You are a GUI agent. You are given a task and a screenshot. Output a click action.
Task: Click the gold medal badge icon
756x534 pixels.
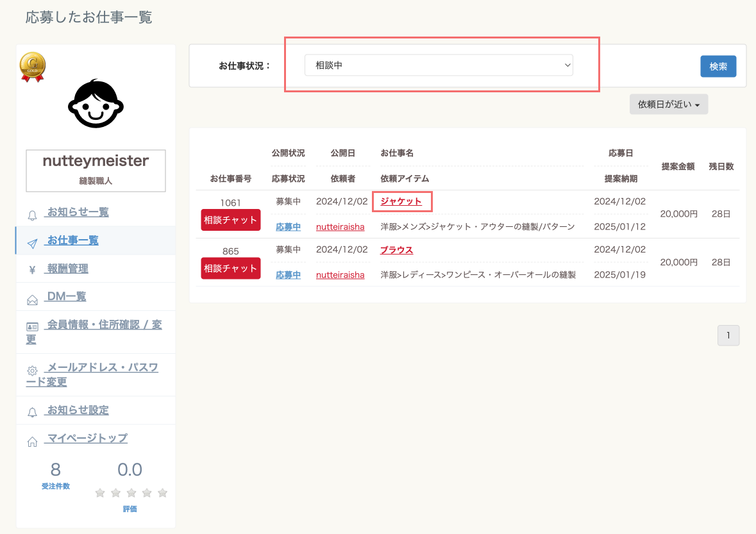(33, 67)
